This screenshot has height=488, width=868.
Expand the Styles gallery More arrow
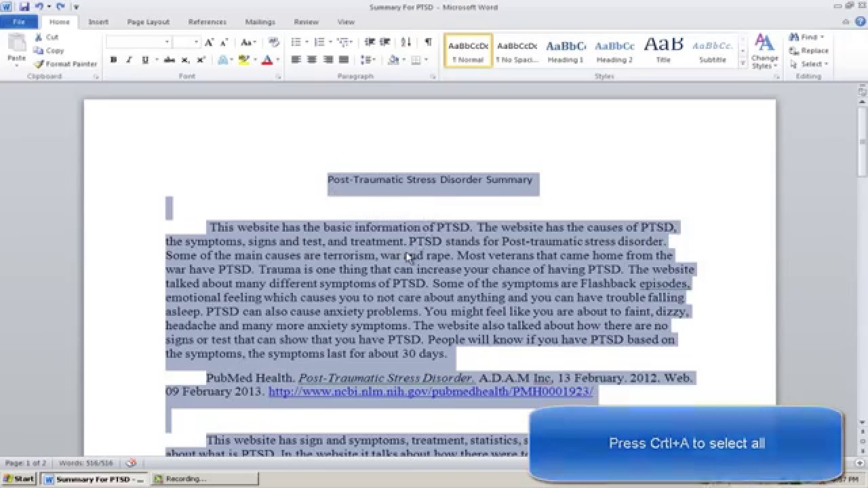point(742,63)
